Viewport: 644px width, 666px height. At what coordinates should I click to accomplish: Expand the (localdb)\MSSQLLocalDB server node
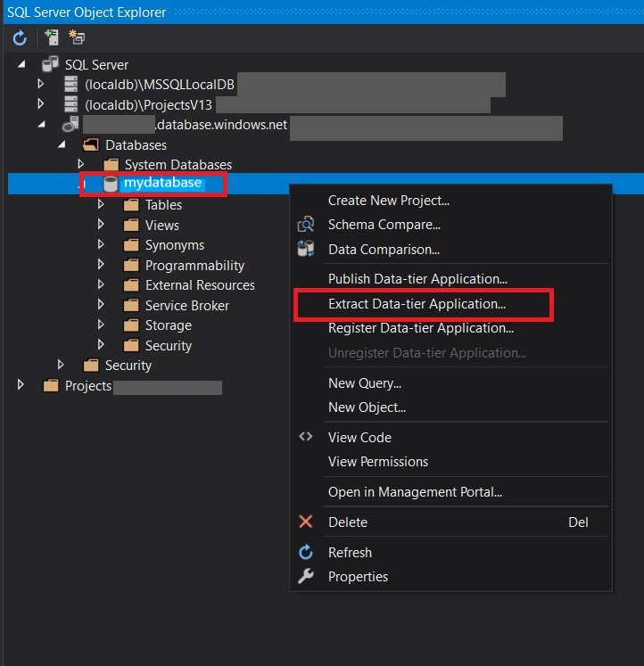pyautogui.click(x=40, y=84)
